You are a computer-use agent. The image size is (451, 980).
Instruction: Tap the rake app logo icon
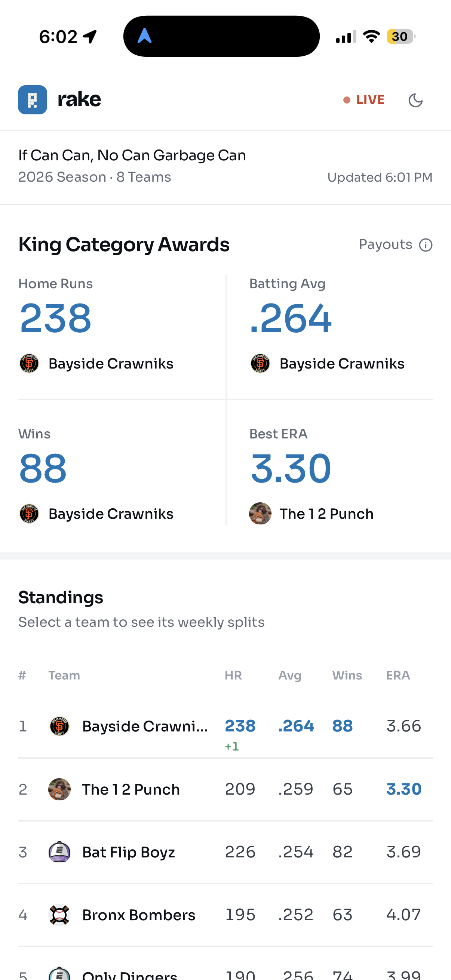33,100
